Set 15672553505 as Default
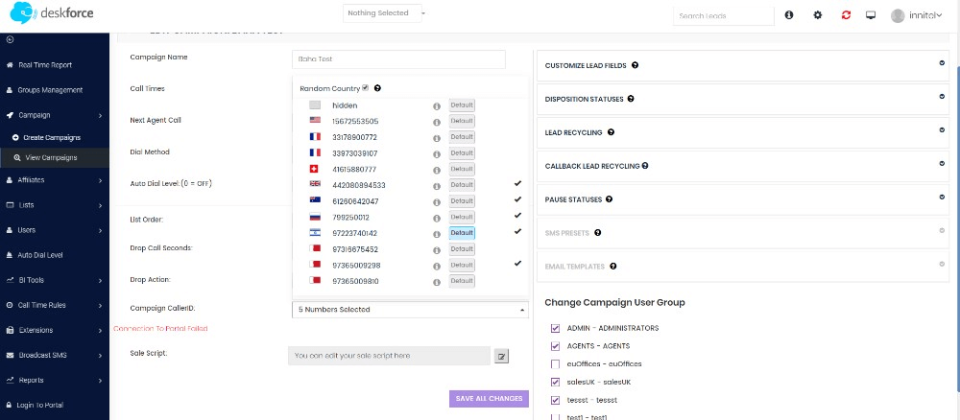 [462, 121]
